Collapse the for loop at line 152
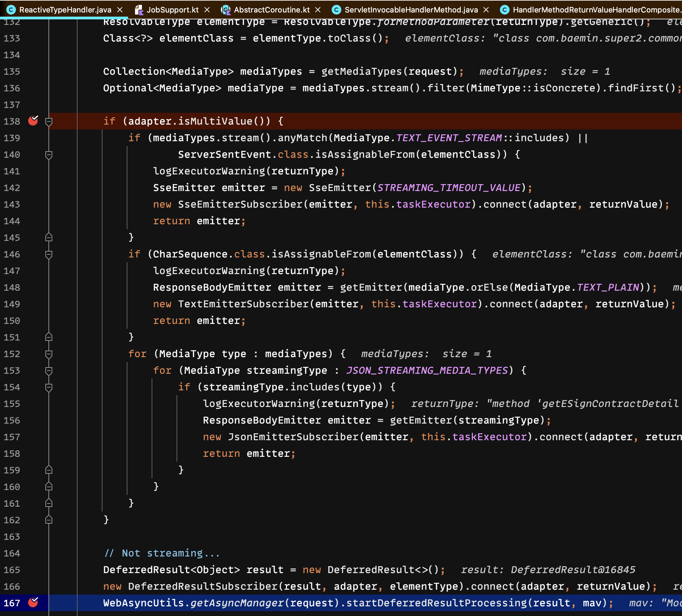Viewport: 682px width, 616px height. tap(49, 354)
